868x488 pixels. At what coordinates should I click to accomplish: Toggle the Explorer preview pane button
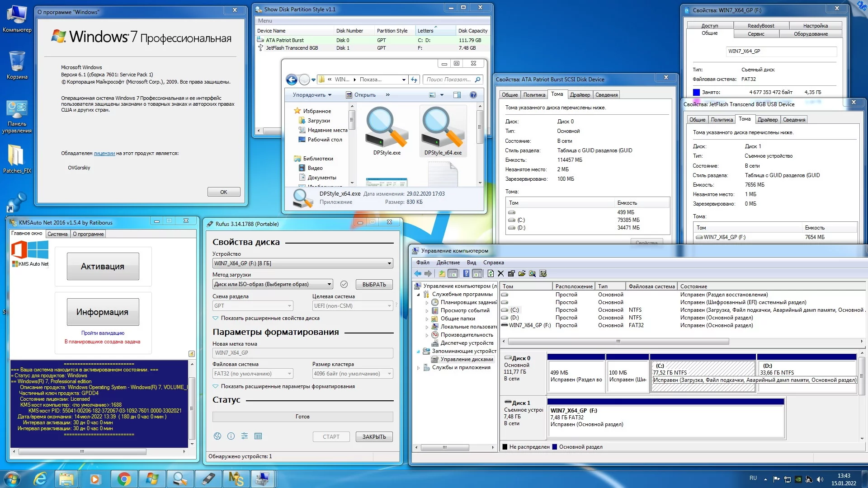457,95
